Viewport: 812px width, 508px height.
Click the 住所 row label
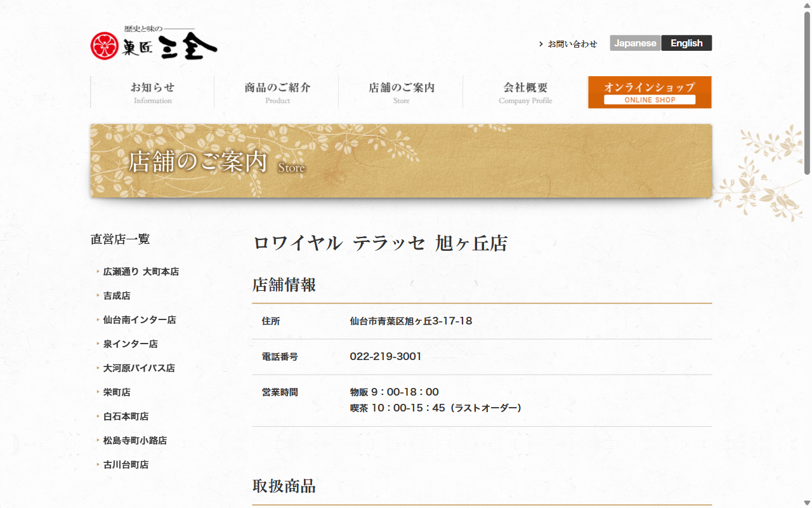point(271,321)
